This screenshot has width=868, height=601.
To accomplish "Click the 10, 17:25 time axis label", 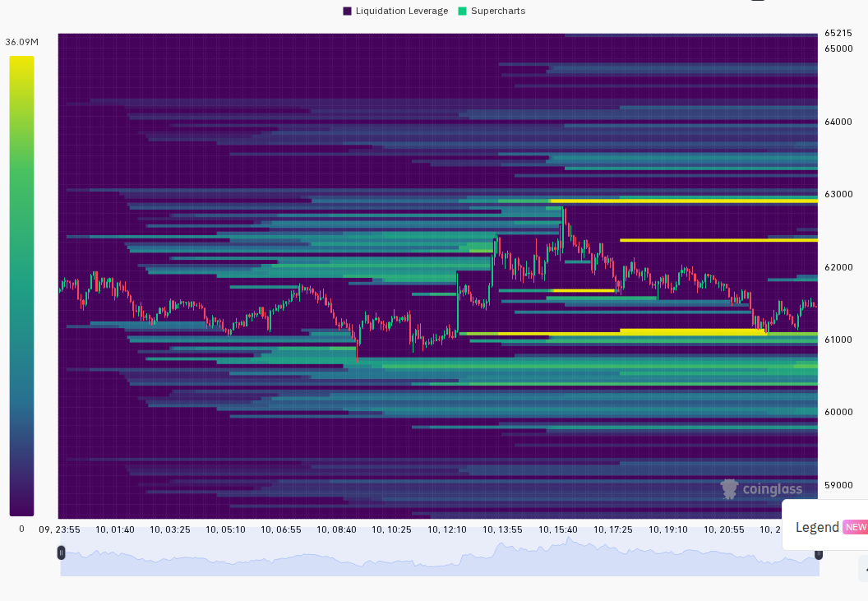I will (613, 529).
